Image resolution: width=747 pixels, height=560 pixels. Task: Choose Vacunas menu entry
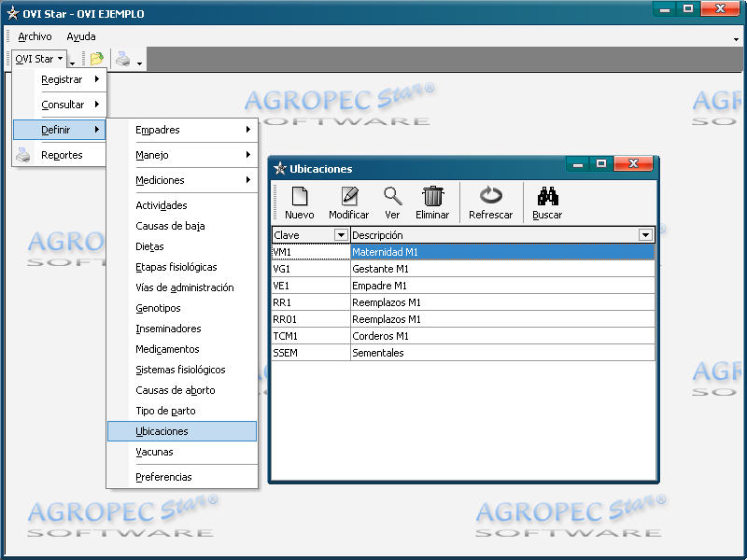point(181,452)
